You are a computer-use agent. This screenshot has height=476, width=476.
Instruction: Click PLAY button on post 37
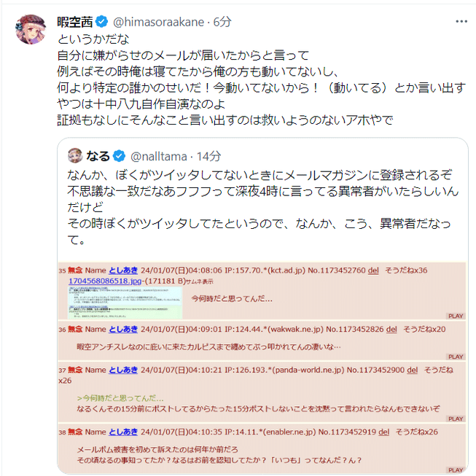click(x=456, y=418)
